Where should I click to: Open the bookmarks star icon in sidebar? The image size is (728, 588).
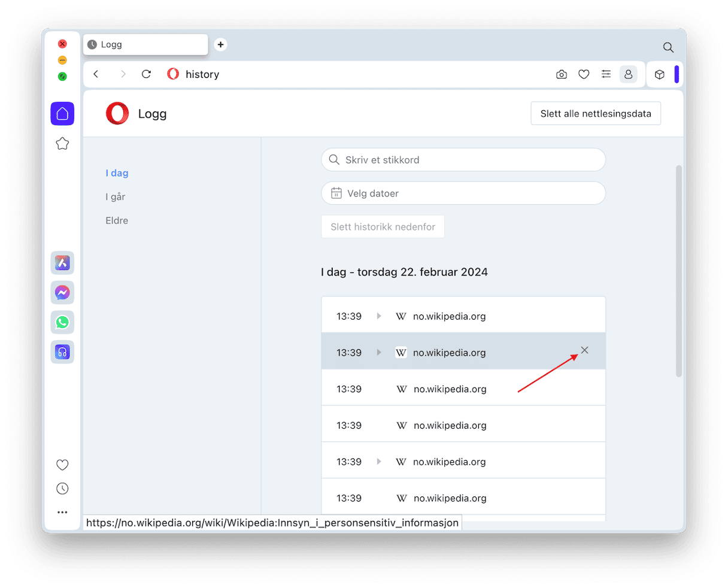[x=62, y=144]
